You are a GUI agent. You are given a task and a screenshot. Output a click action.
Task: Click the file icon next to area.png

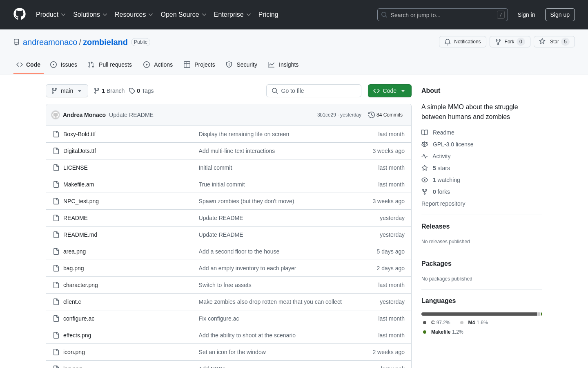[x=56, y=251]
